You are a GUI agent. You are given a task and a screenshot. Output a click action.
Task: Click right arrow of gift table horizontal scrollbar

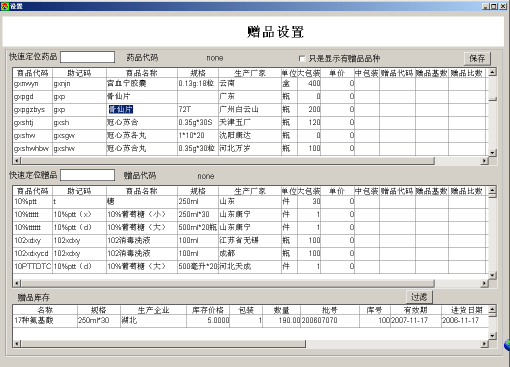pos(484,283)
